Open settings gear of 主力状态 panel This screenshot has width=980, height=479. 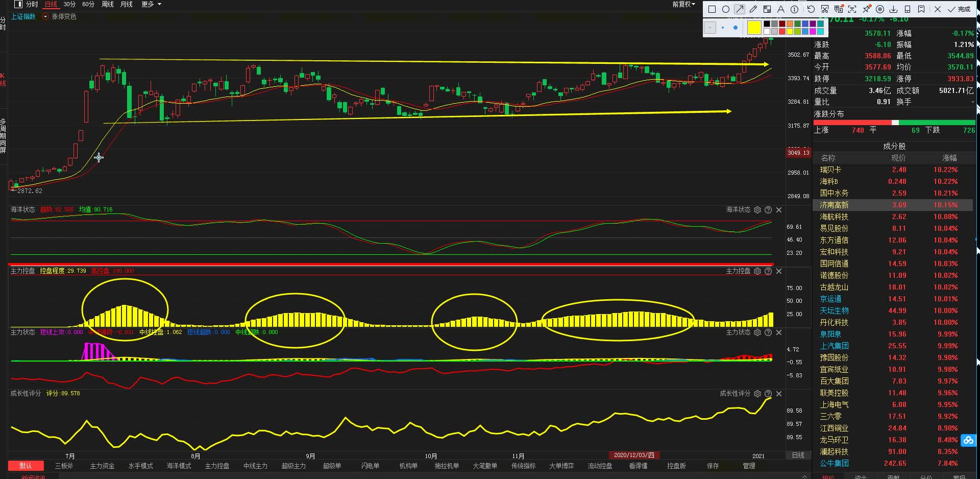point(757,332)
